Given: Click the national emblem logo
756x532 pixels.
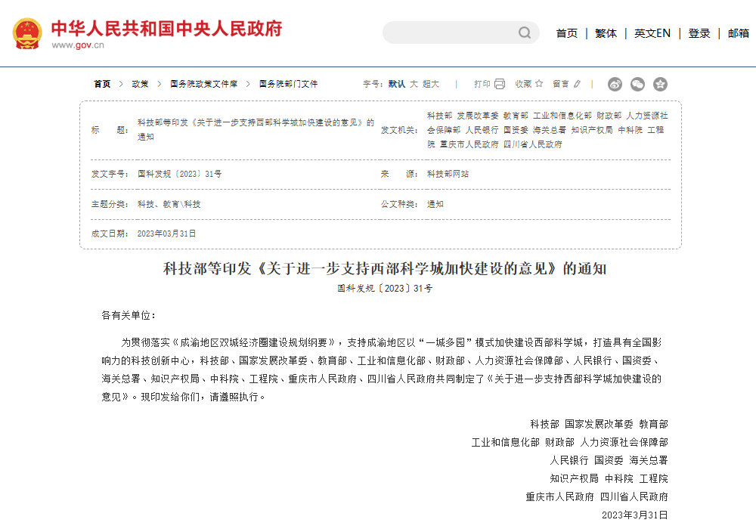Looking at the screenshot, I should coord(27,33).
